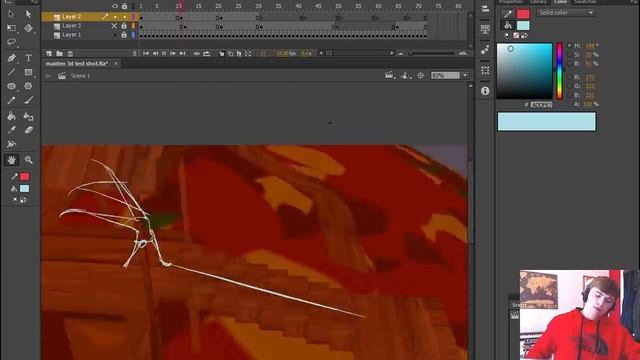Toggle visibility dot of Layer 1

115,35
